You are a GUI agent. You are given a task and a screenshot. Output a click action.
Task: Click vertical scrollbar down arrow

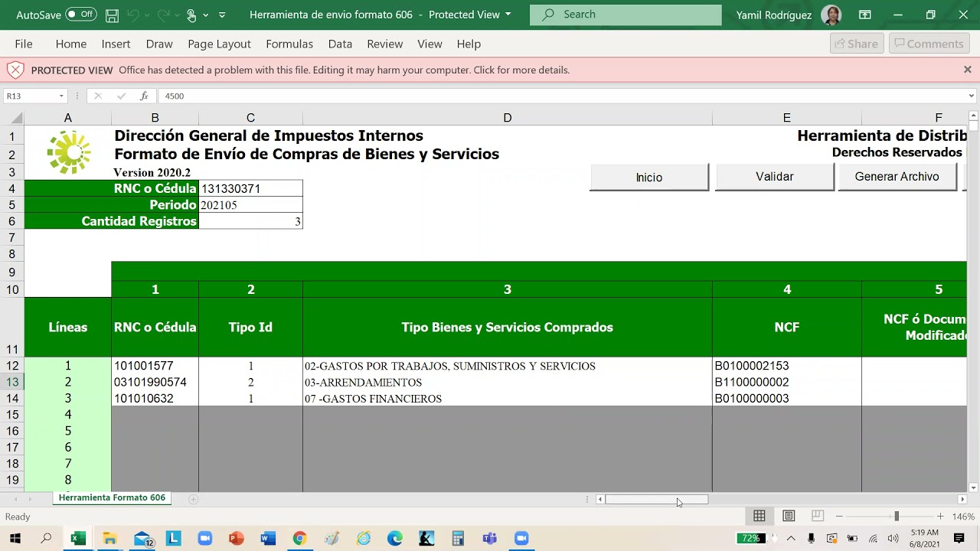pyautogui.click(x=973, y=487)
